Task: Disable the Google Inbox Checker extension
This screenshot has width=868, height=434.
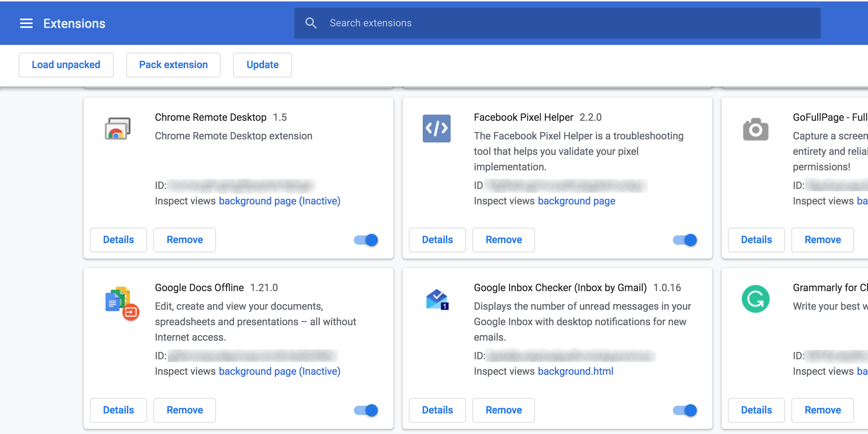Action: click(684, 410)
